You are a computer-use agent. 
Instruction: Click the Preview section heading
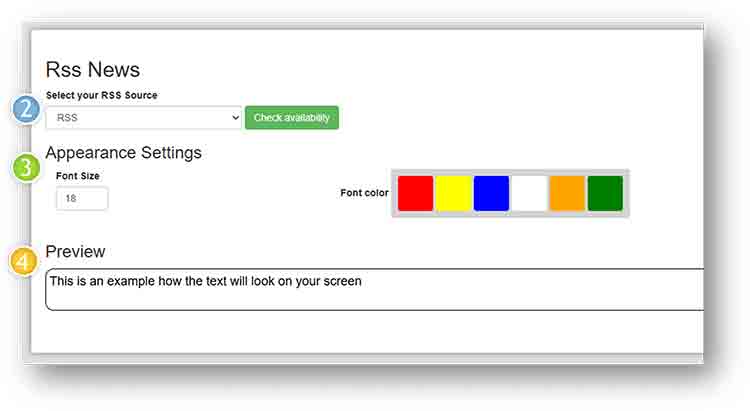pos(75,251)
